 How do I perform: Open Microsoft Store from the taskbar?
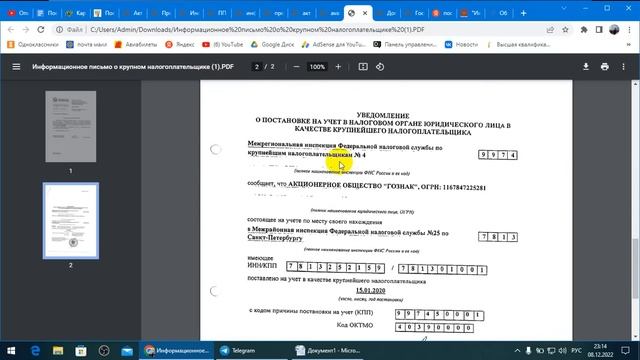(81, 351)
